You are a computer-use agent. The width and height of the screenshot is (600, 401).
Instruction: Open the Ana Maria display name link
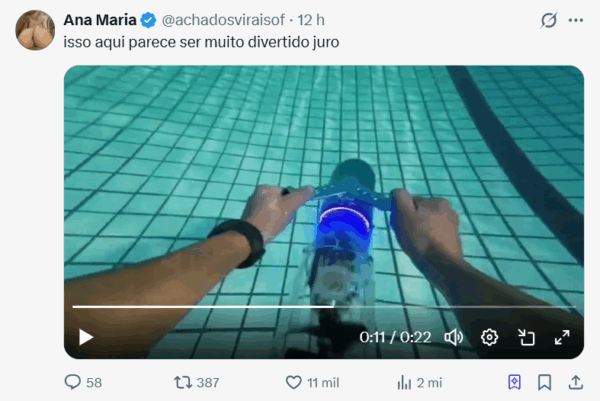point(100,20)
